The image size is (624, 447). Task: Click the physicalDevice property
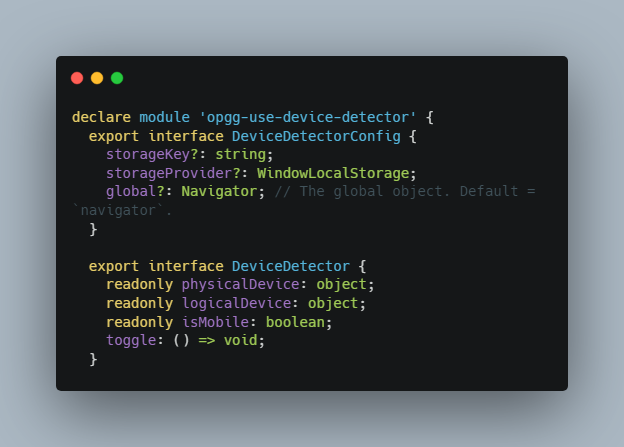240,285
